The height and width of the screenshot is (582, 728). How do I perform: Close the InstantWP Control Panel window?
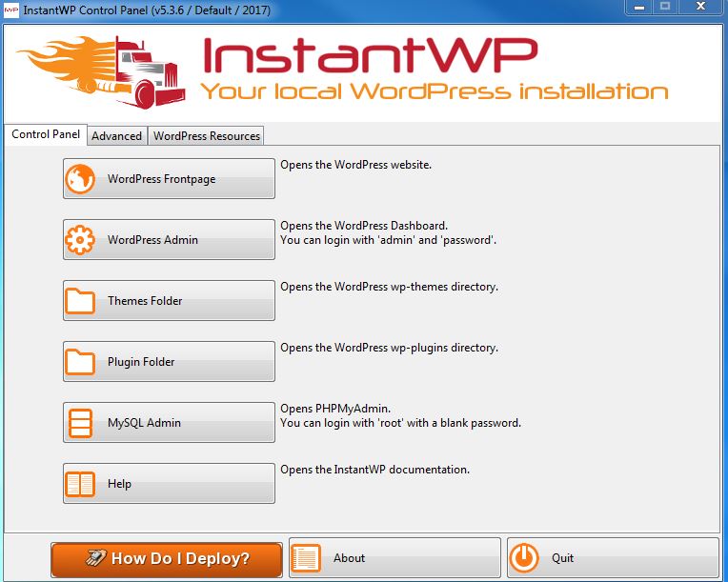pyautogui.click(x=701, y=7)
